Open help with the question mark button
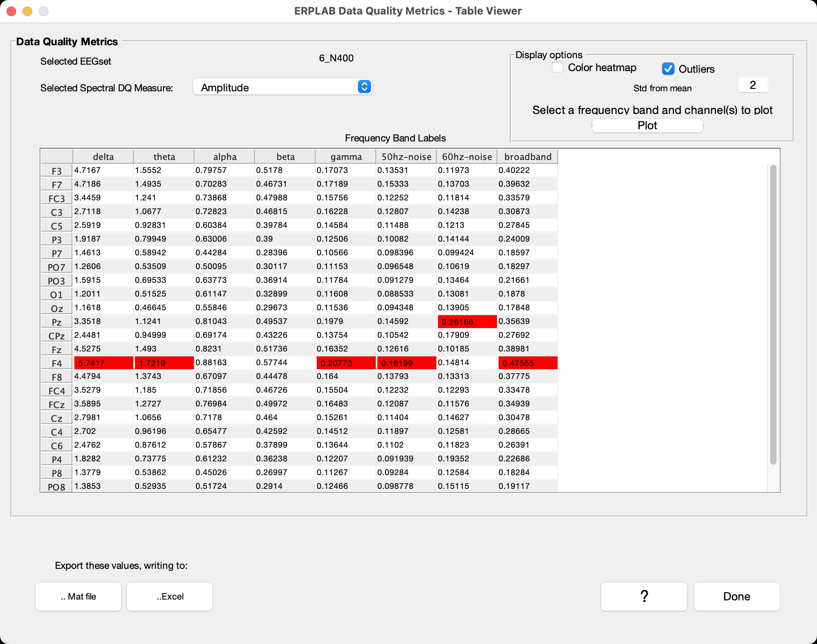The height and width of the screenshot is (644, 817). point(644,596)
